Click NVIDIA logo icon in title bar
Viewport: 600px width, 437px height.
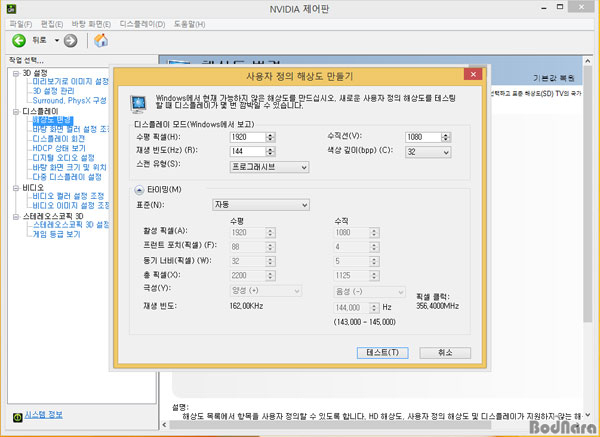pos(11,8)
